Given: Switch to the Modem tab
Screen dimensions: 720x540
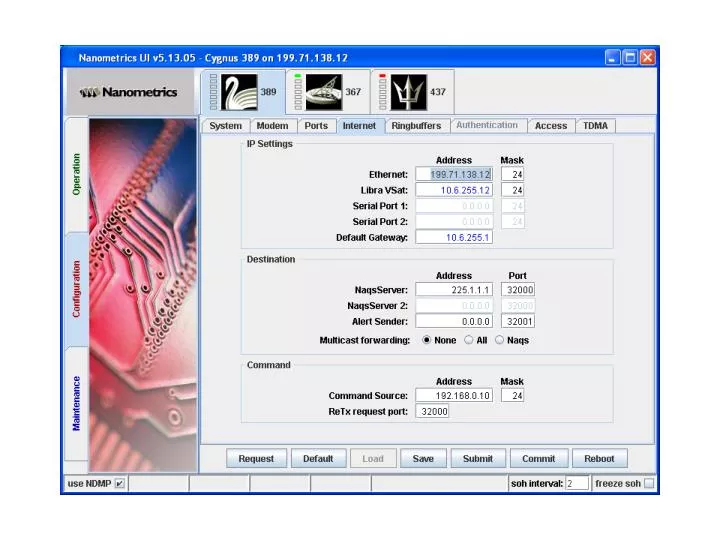Looking at the screenshot, I should 272,126.
